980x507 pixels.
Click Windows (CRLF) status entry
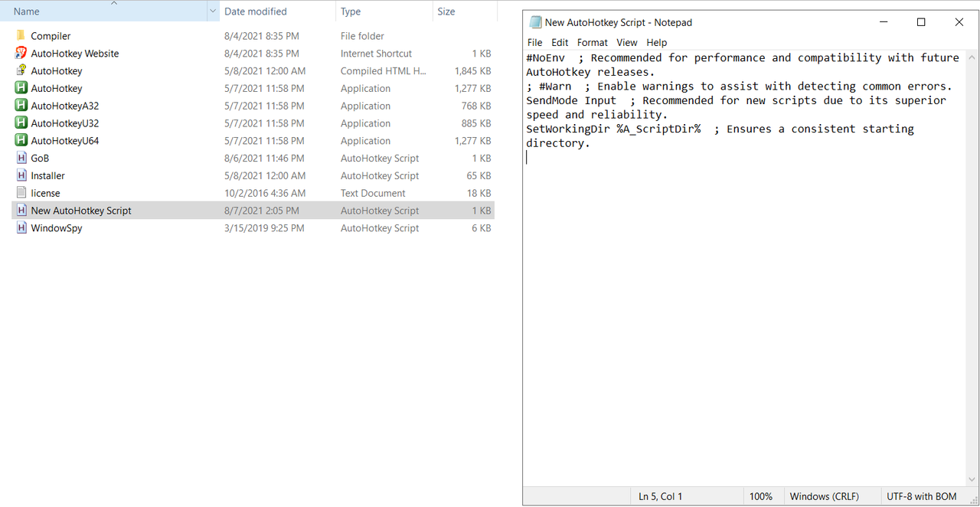point(825,496)
